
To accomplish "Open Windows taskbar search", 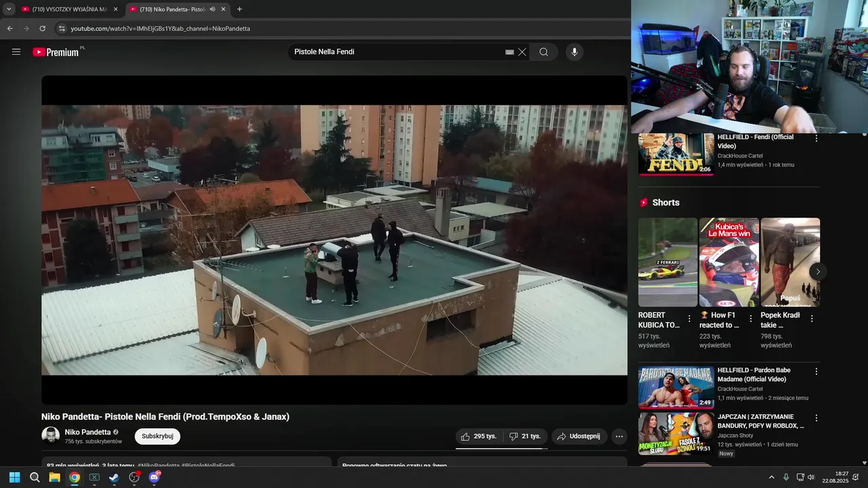I will 35,477.
